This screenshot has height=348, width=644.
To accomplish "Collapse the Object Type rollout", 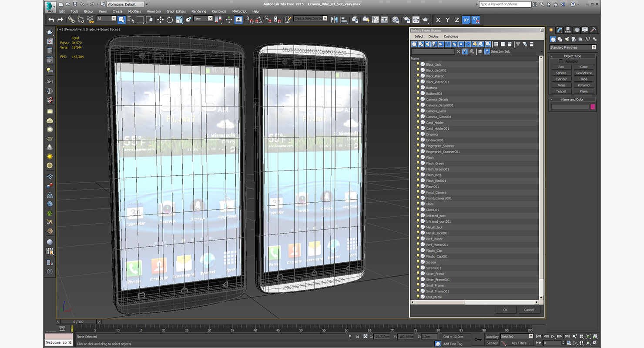I will (572, 56).
